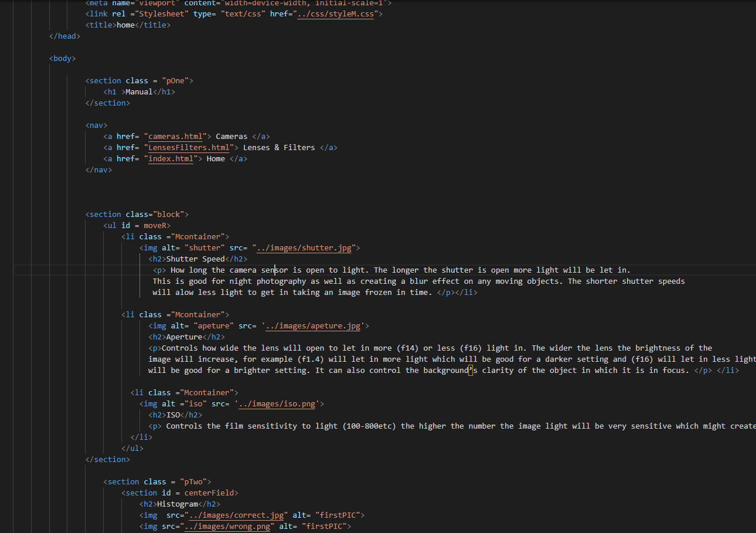Open the correct.jpg image path link
The image size is (756, 533).
(x=237, y=515)
